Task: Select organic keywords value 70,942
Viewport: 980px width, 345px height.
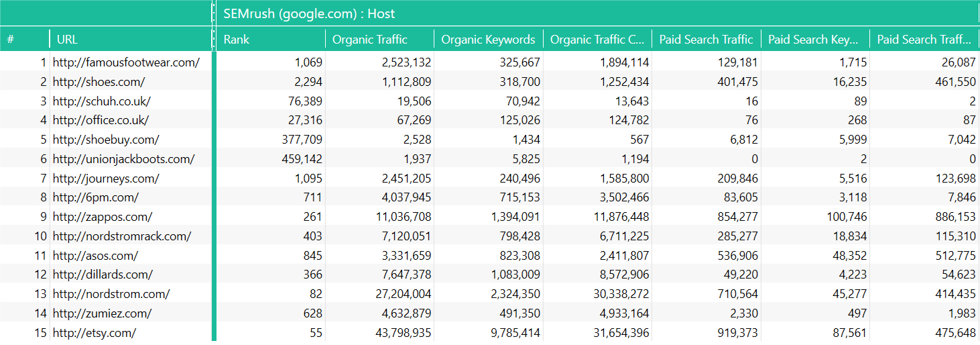Action: coord(522,101)
